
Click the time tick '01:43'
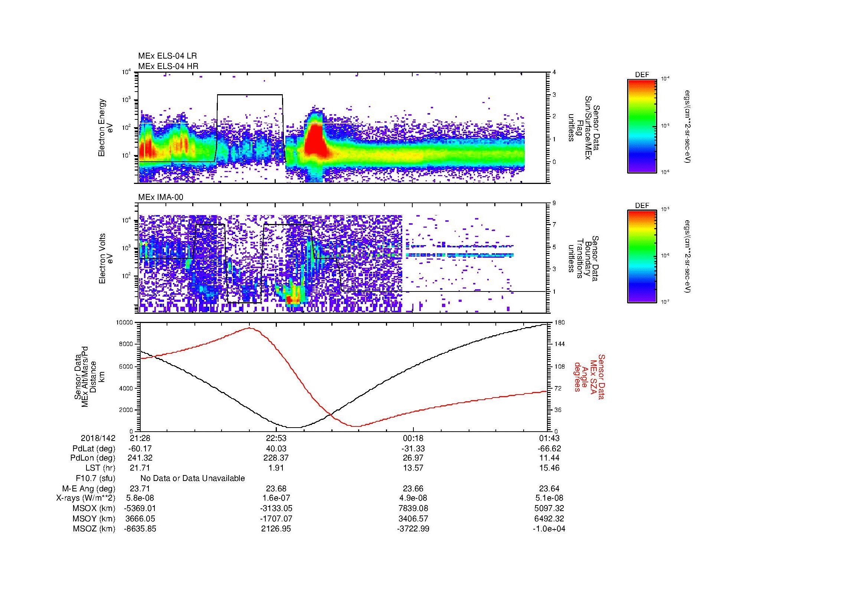pyautogui.click(x=549, y=438)
